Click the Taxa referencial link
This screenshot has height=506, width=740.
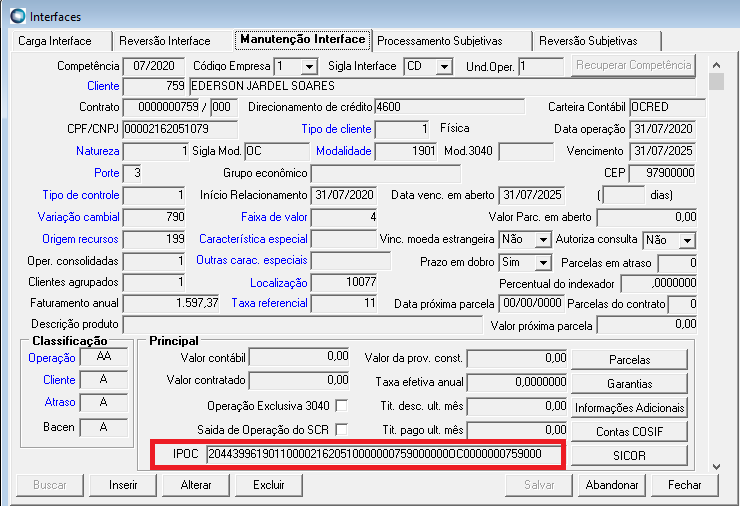pos(269,303)
